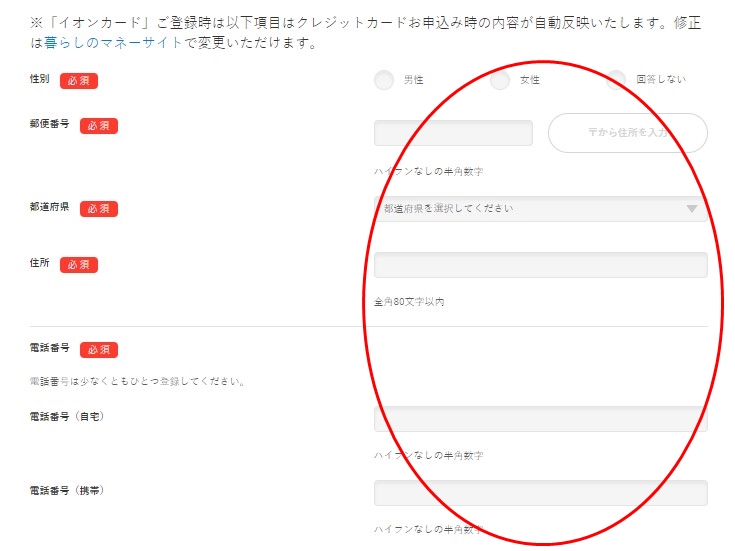The image size is (735, 551).
Task: Focus the 住所 address text field
Action: click(540, 265)
